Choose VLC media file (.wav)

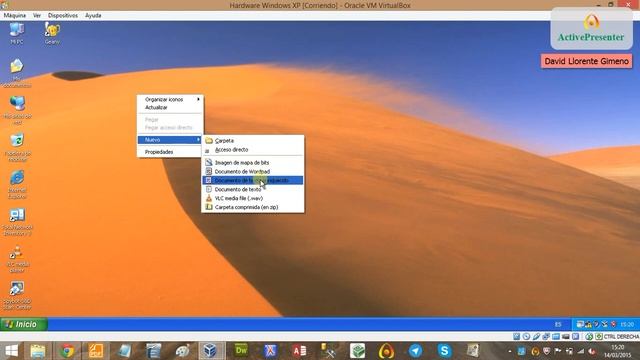(x=253, y=198)
